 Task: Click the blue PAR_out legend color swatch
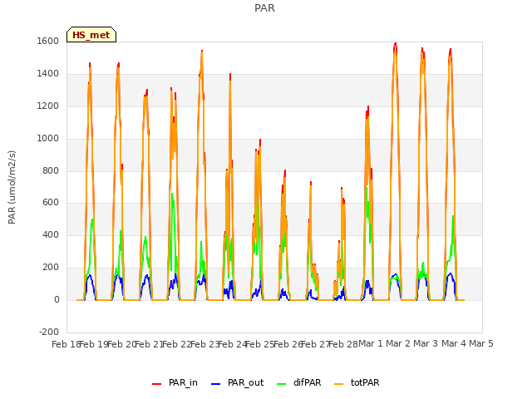216,384
